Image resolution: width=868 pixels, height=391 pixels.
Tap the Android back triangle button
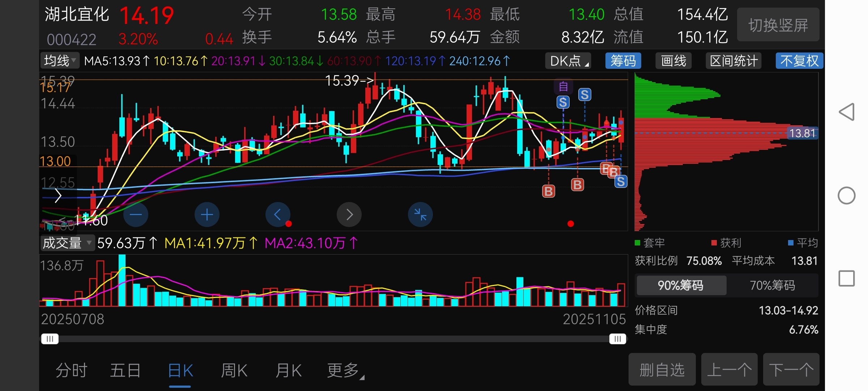point(847,112)
